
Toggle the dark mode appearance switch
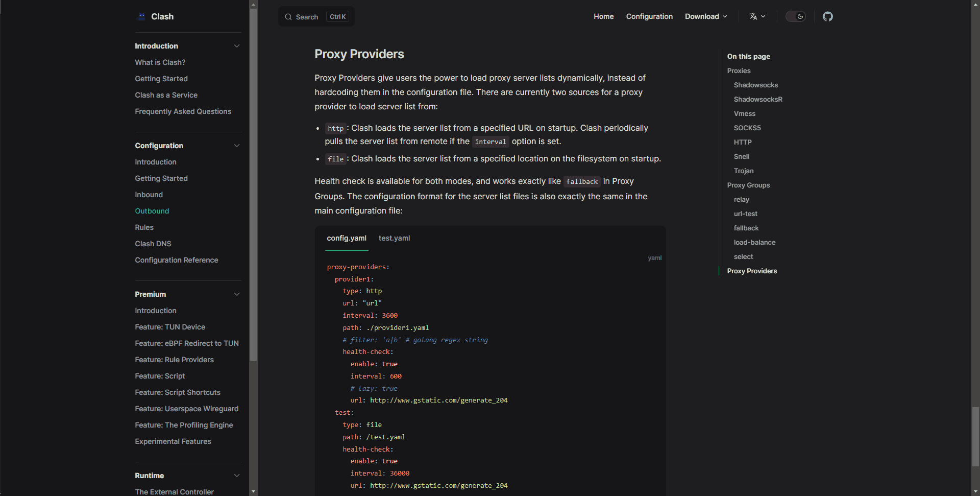795,16
